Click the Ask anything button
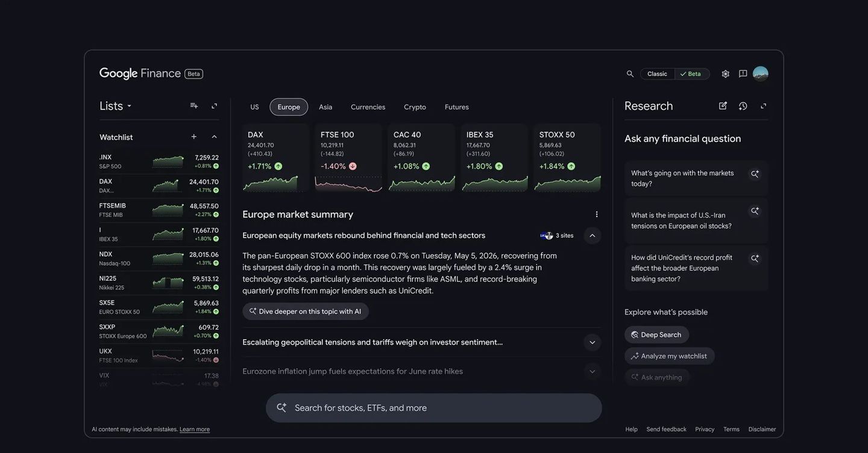 pos(657,378)
